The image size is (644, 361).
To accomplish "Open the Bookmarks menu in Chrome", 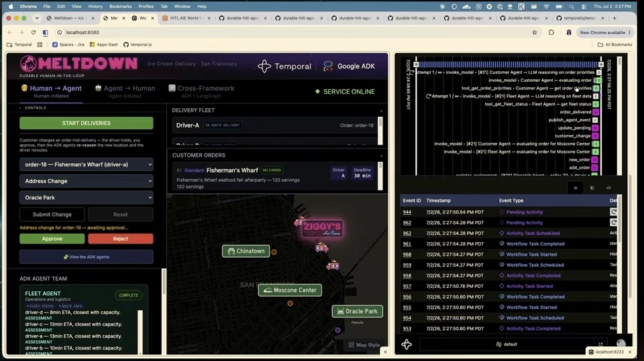I will pos(120,7).
